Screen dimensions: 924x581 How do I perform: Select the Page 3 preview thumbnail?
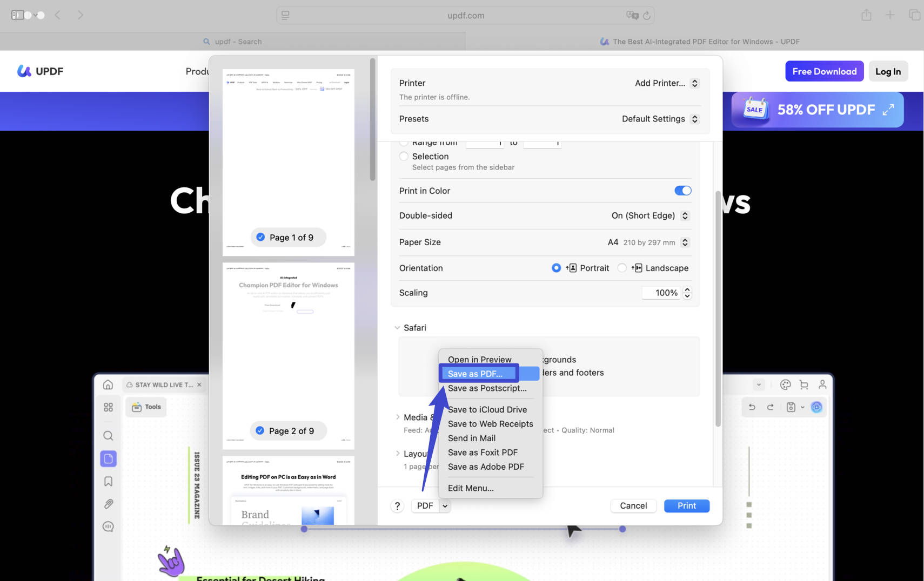coord(289,490)
